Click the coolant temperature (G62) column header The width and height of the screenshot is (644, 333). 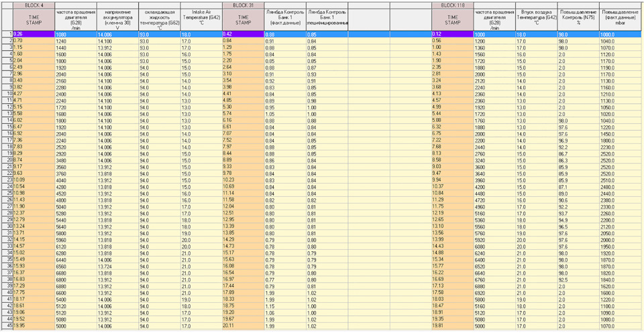[x=160, y=20]
